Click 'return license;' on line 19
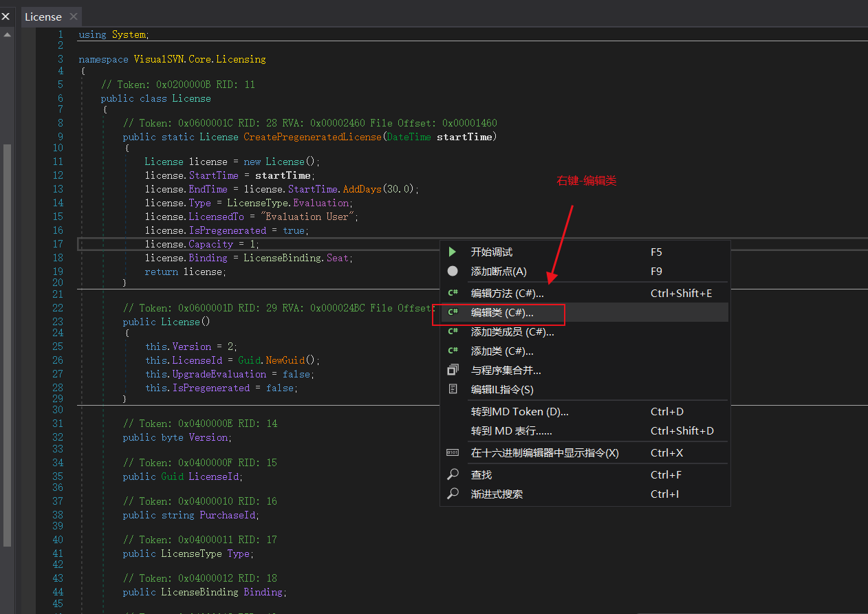Image resolution: width=868 pixels, height=614 pixels. pos(185,272)
